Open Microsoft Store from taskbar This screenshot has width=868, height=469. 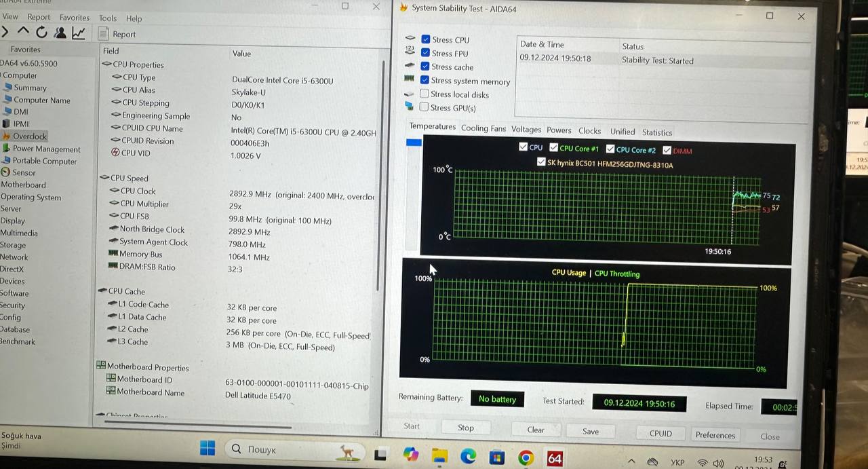click(497, 457)
